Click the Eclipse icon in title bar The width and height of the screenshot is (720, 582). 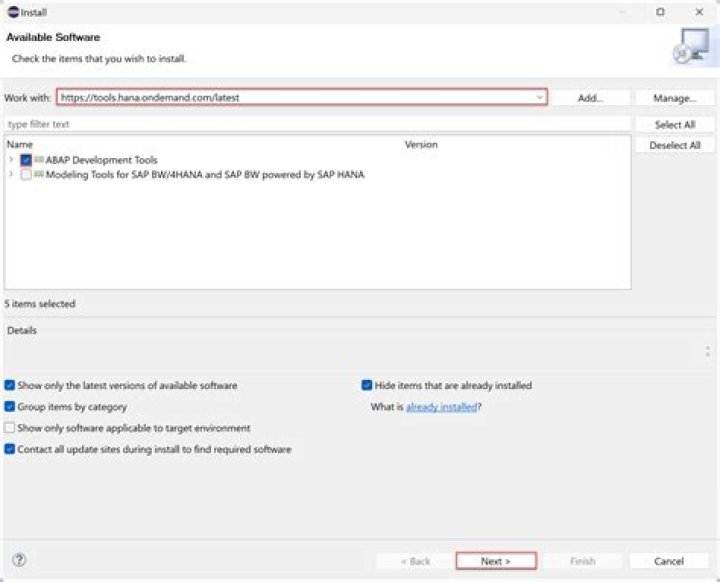(12, 12)
